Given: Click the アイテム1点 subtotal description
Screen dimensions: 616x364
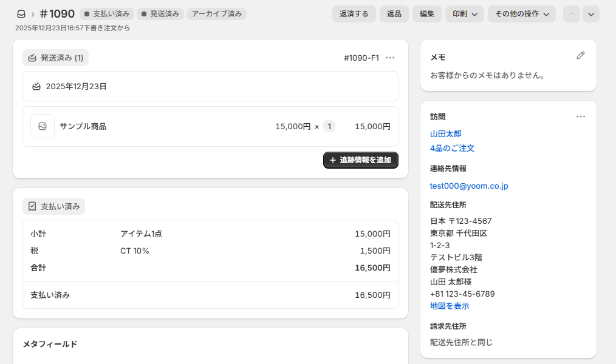Looking at the screenshot, I should 141,234.
